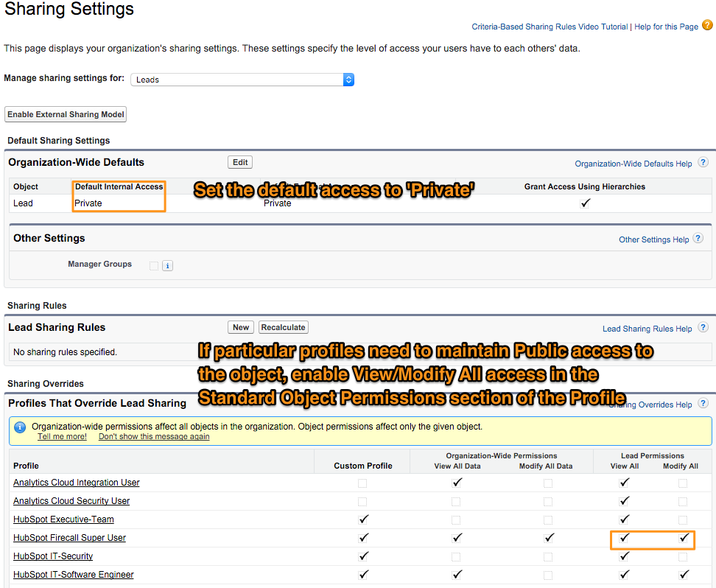This screenshot has height=588, width=716.
Task: Click New in Lead Sharing Rules
Action: [241, 327]
